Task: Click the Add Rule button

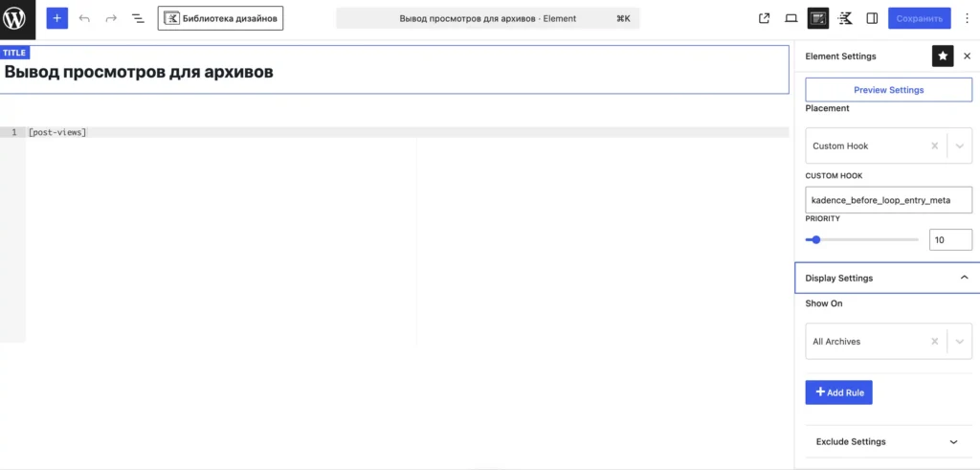Action: [838, 392]
